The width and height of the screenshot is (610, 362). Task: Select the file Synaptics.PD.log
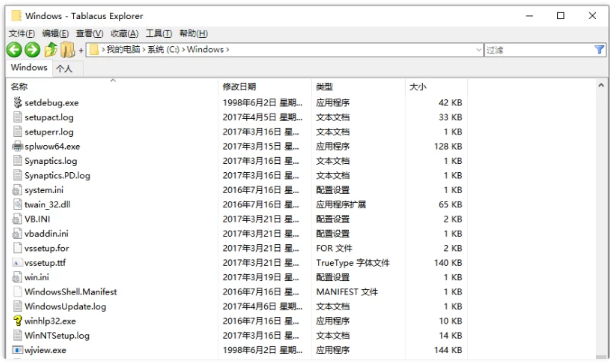pos(58,175)
